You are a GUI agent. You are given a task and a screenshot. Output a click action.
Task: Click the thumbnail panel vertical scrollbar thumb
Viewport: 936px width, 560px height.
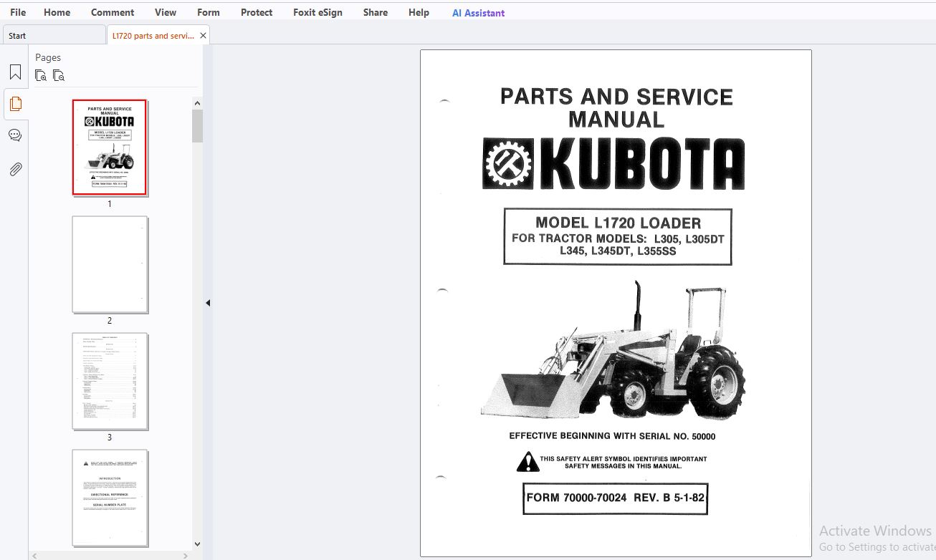[198, 126]
